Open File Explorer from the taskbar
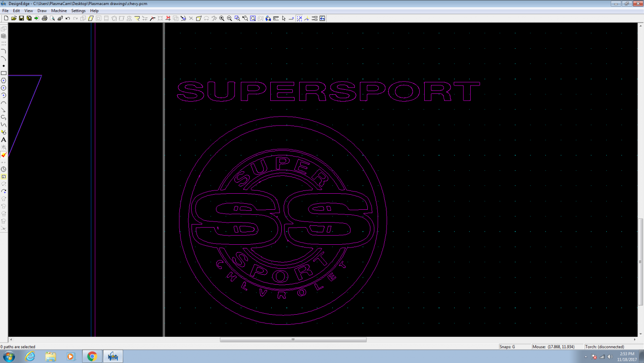The width and height of the screenshot is (644, 363). pyautogui.click(x=51, y=357)
